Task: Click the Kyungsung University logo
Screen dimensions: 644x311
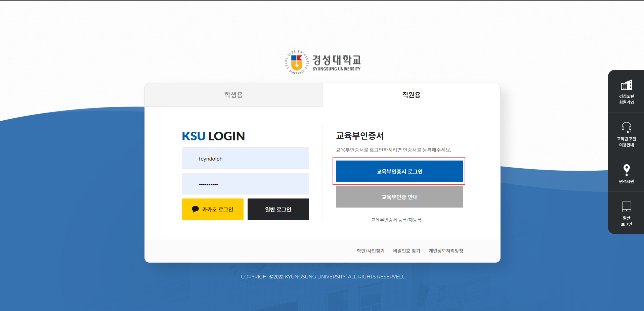Action: click(x=323, y=62)
